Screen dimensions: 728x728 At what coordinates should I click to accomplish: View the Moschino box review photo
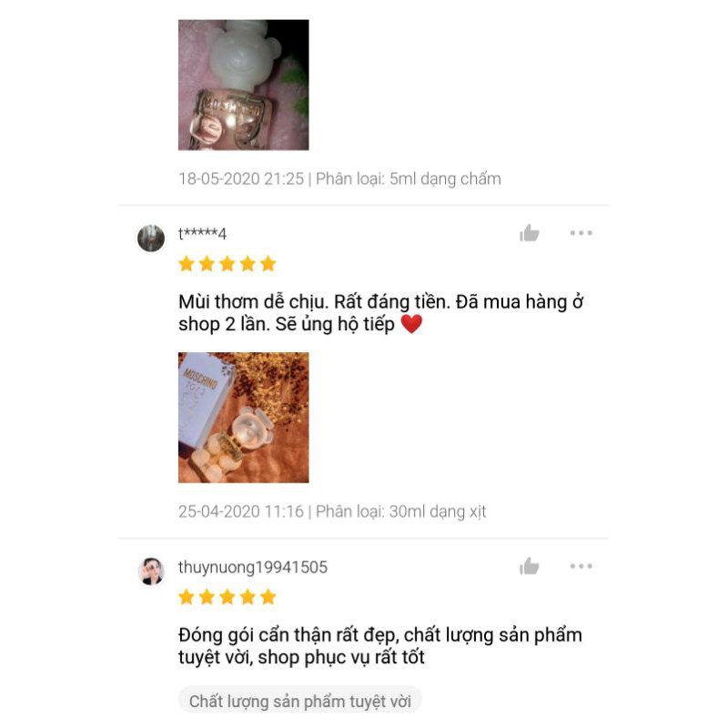click(x=243, y=418)
